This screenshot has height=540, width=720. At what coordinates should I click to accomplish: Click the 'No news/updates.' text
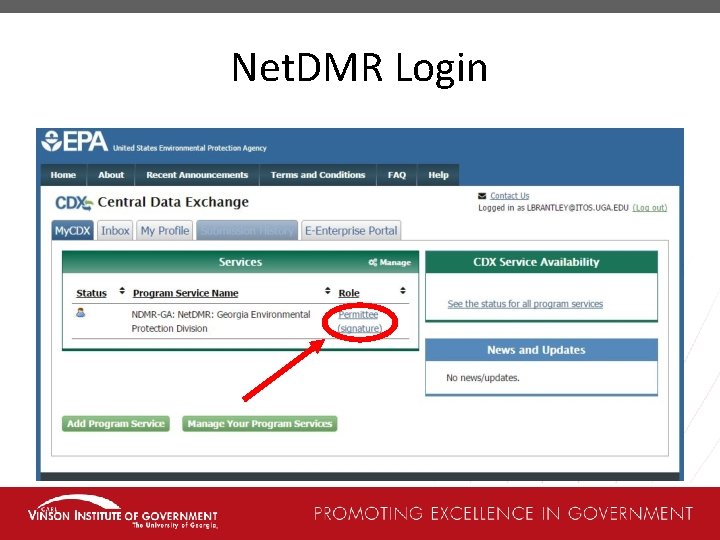[x=483, y=378]
